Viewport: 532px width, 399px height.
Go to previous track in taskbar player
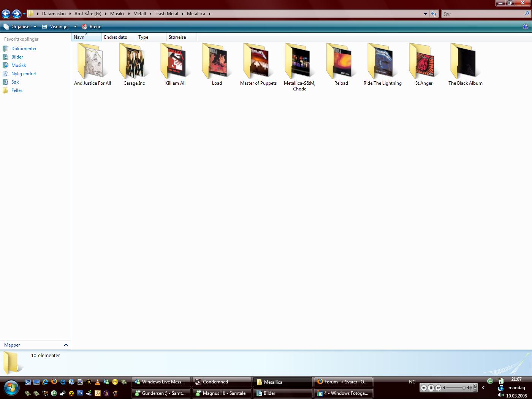[x=424, y=388]
